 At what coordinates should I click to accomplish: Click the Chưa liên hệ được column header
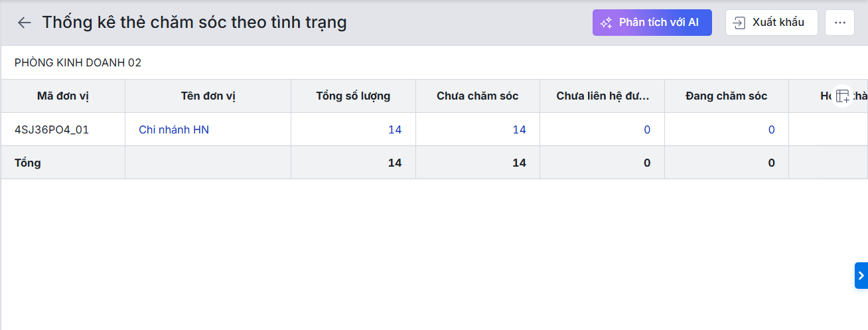pos(603,96)
